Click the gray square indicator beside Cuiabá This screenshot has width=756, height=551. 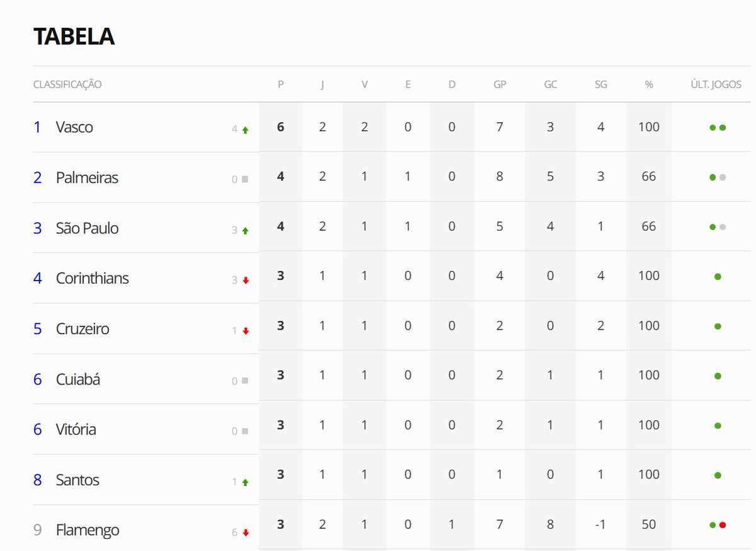245,381
